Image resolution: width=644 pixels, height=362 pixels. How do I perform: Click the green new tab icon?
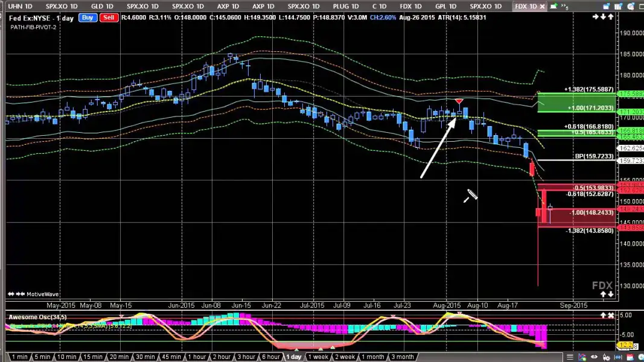click(553, 6)
